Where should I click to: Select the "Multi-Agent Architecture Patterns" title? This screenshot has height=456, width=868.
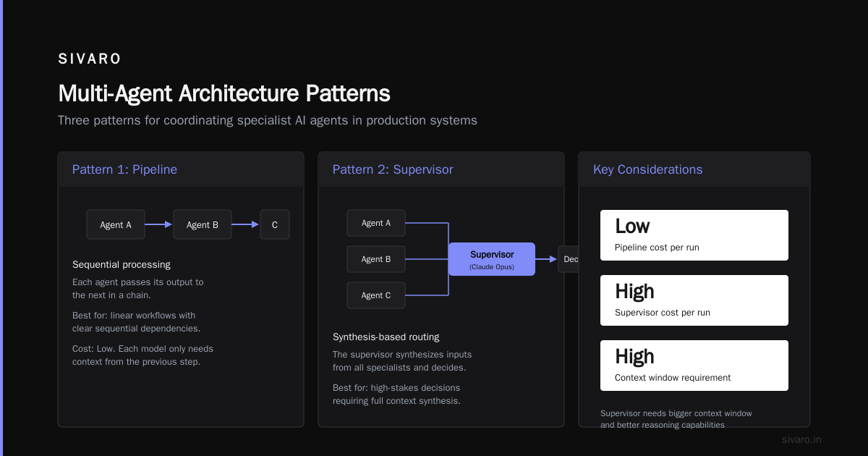point(224,93)
